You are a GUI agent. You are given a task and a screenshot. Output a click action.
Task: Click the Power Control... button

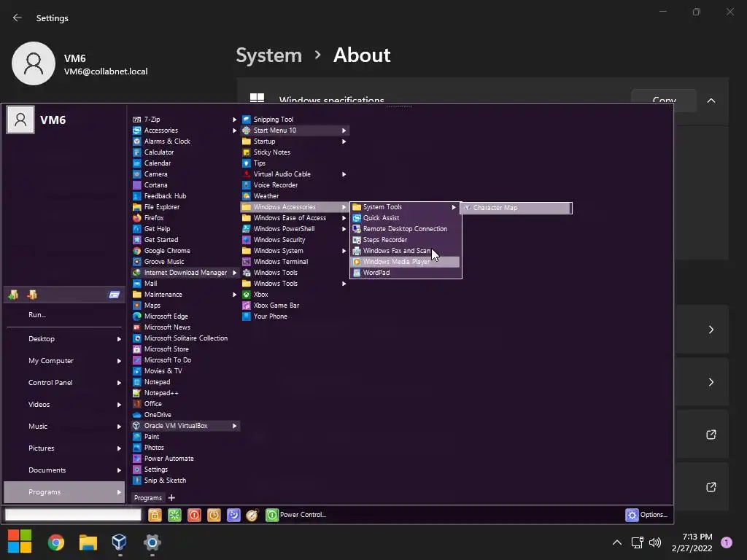click(x=296, y=515)
